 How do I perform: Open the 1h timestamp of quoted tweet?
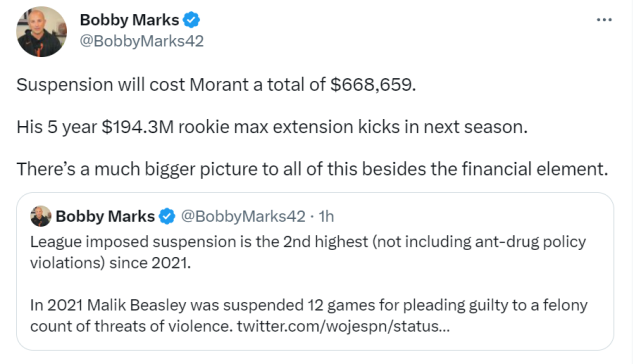point(326,216)
